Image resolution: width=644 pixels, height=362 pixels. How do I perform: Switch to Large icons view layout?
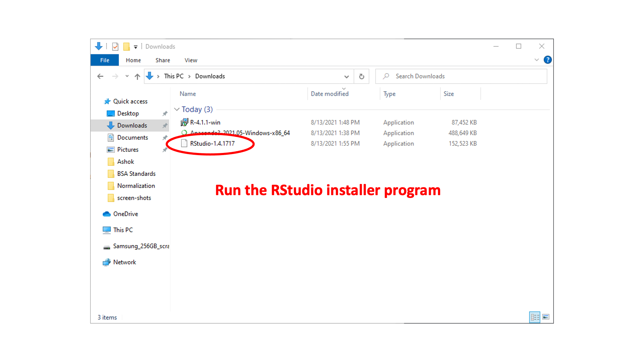pyautogui.click(x=546, y=317)
